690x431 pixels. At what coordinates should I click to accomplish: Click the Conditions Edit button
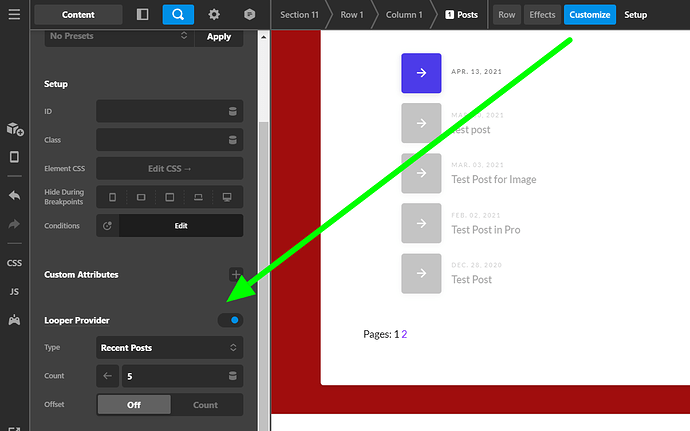point(181,226)
